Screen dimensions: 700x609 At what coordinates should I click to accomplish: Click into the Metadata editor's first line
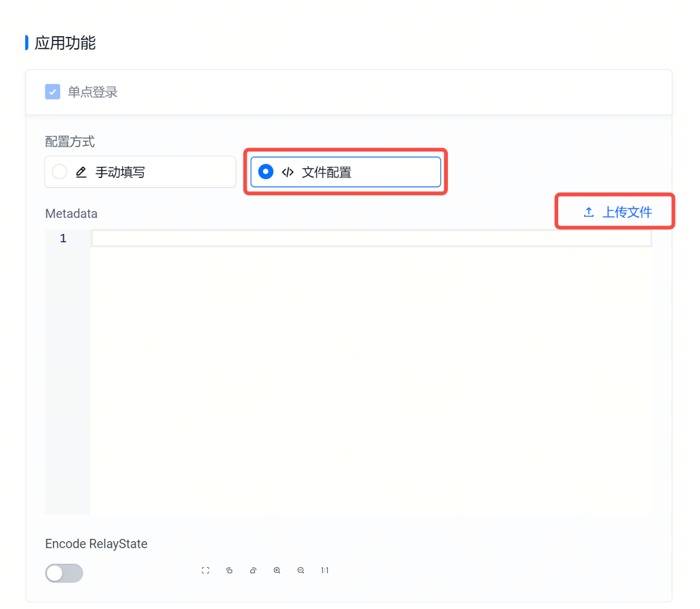point(371,238)
